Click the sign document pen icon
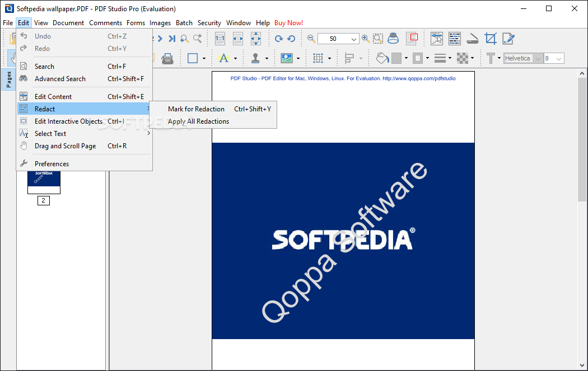The height and width of the screenshot is (371, 588). 508,39
